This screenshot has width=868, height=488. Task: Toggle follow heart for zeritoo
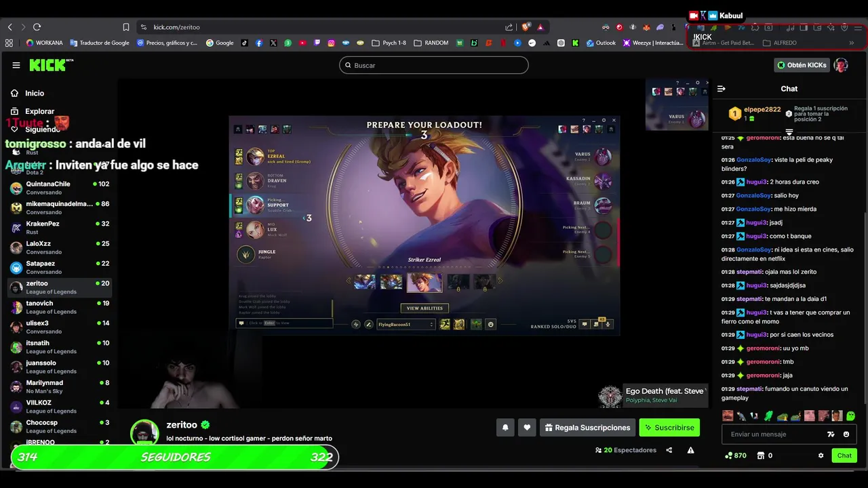tap(527, 428)
